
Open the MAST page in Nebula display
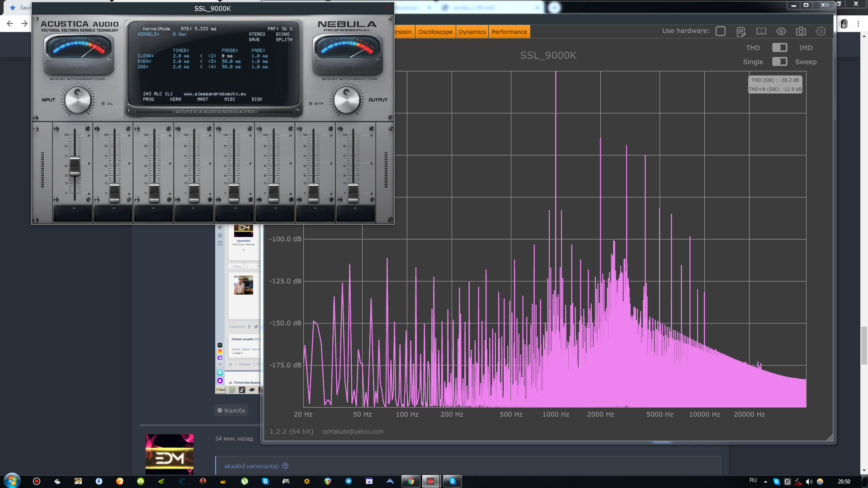coord(203,99)
